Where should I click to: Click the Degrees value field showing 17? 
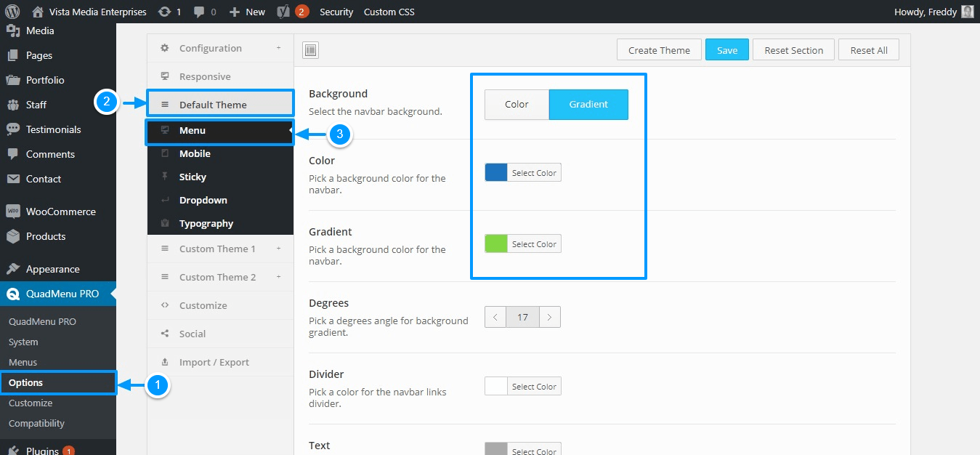(523, 317)
